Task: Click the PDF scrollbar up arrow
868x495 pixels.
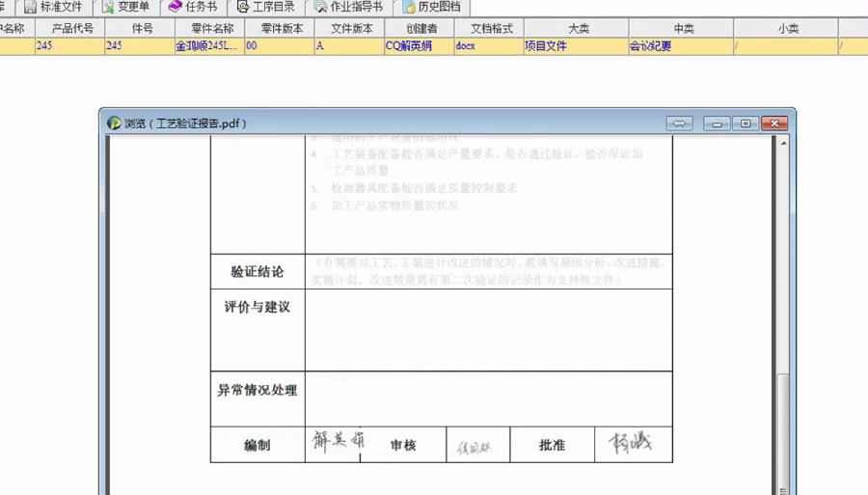Action: (784, 143)
